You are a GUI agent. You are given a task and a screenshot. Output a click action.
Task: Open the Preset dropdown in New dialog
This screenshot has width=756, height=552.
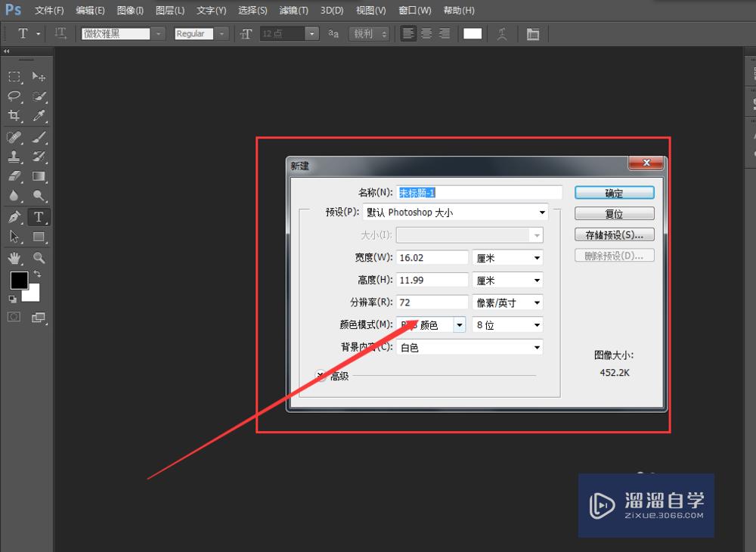click(x=456, y=212)
